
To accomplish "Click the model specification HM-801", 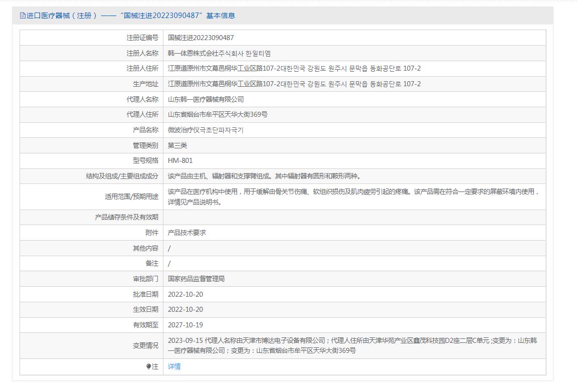I will click(x=180, y=160).
